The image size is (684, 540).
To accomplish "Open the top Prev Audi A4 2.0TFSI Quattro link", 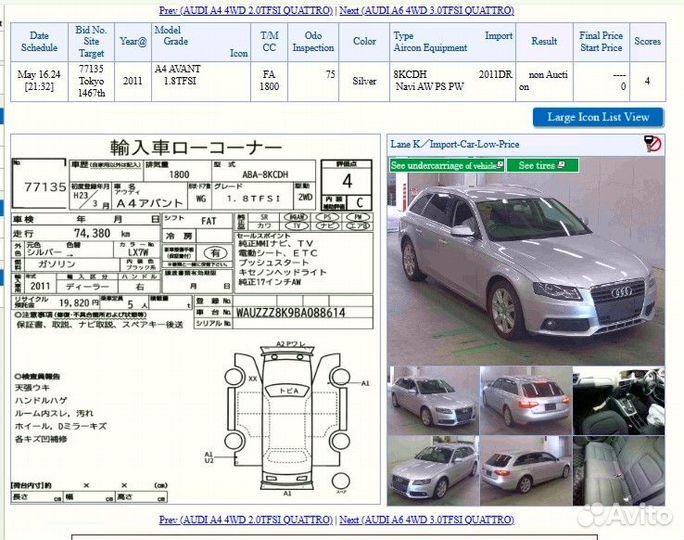I will 246,10.
